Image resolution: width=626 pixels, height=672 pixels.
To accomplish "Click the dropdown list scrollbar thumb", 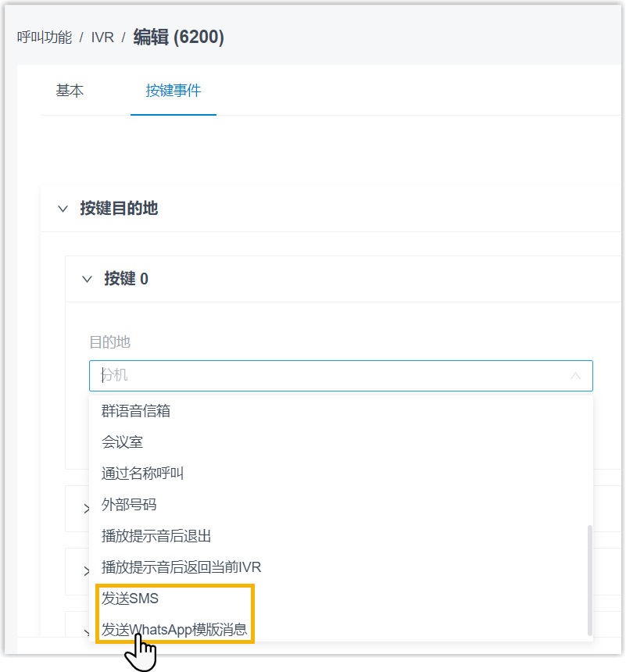I will [x=589, y=581].
